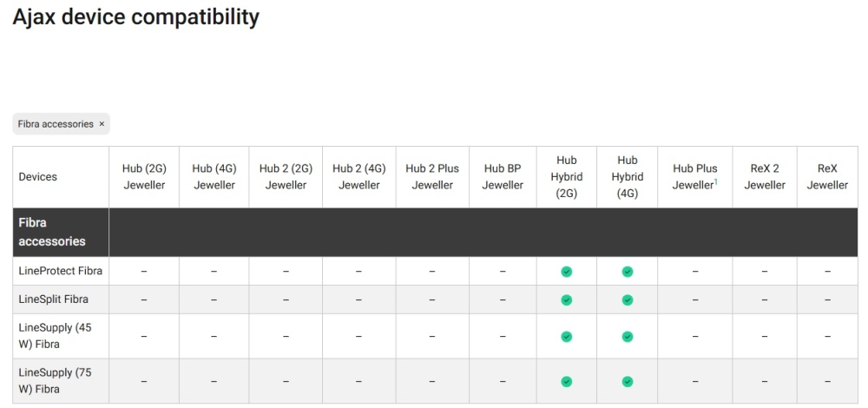Select the LineProtect Fibra device name
The image size is (868, 408).
(61, 271)
